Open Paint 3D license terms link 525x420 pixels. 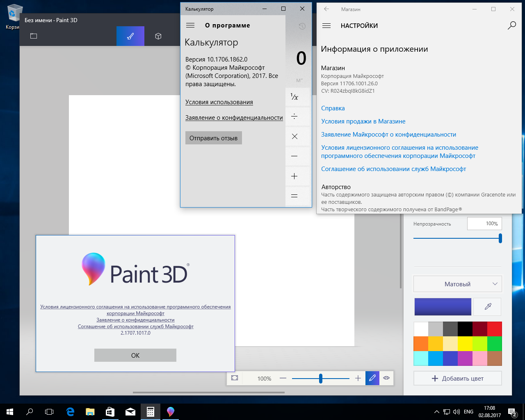click(x=135, y=310)
